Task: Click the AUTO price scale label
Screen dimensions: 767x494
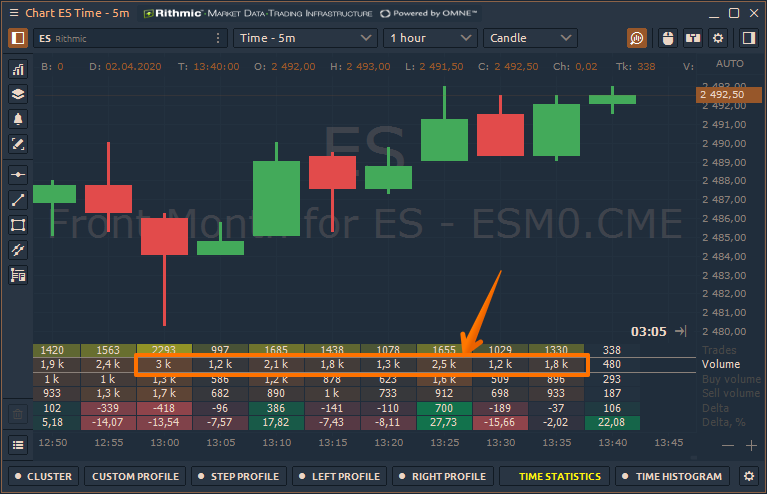Action: coord(730,63)
